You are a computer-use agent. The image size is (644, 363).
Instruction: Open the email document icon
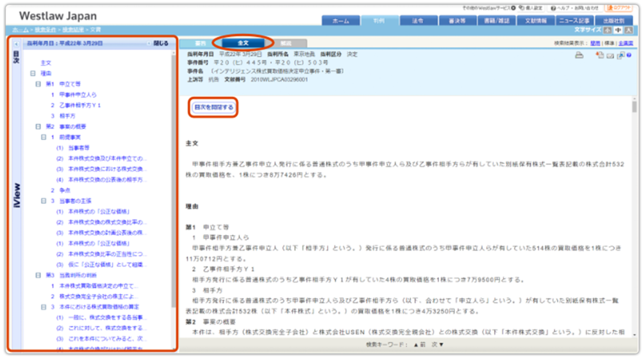coord(610,55)
